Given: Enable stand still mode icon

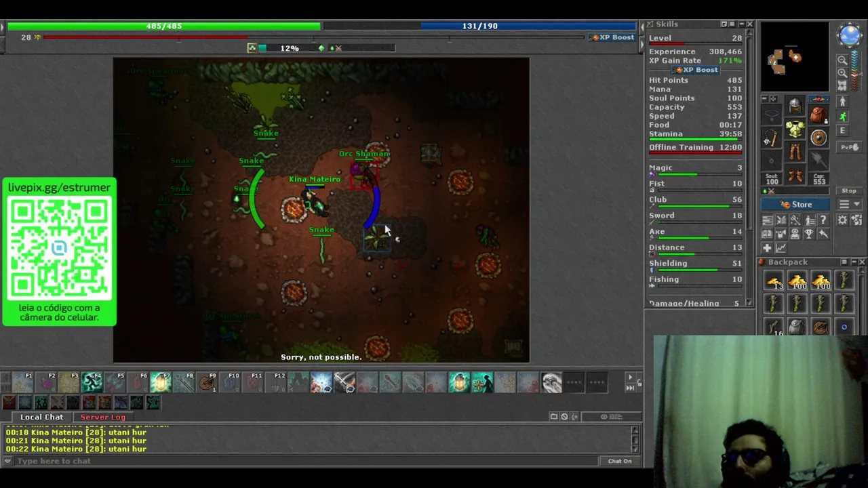Looking at the screenshot, I should click(x=843, y=102).
